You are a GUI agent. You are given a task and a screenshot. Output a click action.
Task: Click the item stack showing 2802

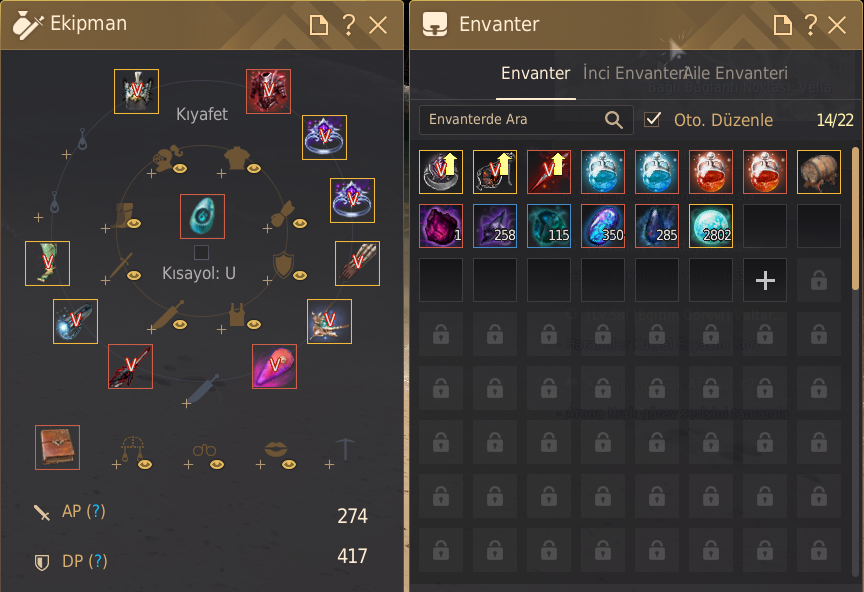[711, 226]
